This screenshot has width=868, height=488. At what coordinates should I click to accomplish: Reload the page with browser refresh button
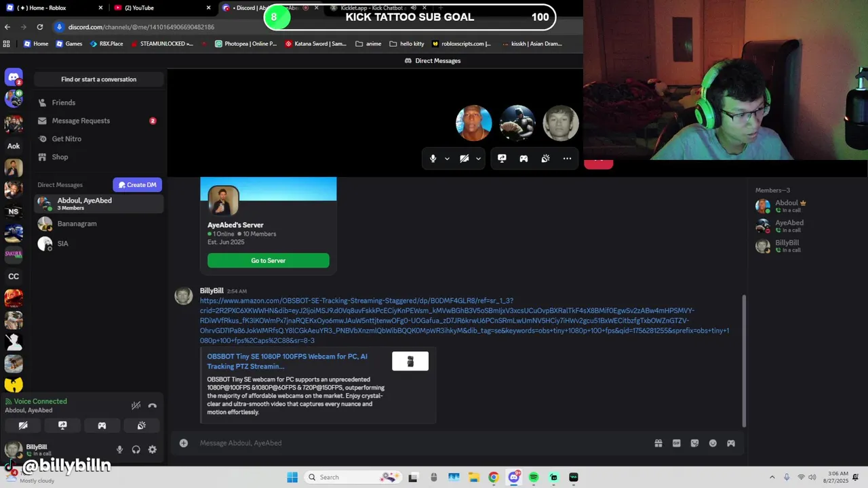(40, 27)
